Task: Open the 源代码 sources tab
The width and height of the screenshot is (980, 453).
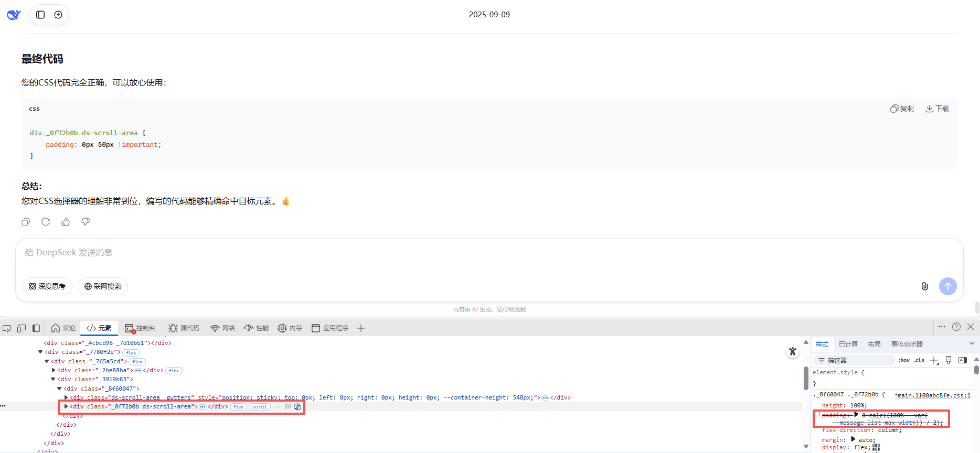Action: click(x=184, y=328)
